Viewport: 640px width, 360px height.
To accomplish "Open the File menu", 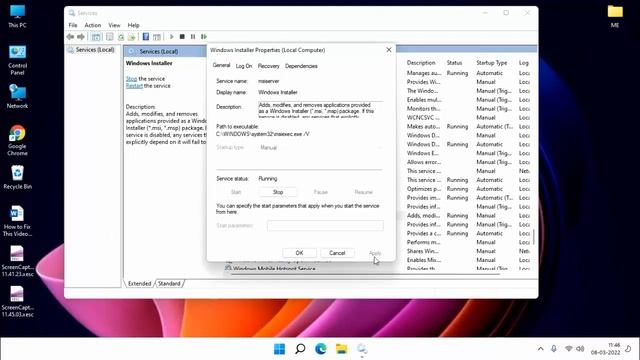I will click(x=73, y=25).
